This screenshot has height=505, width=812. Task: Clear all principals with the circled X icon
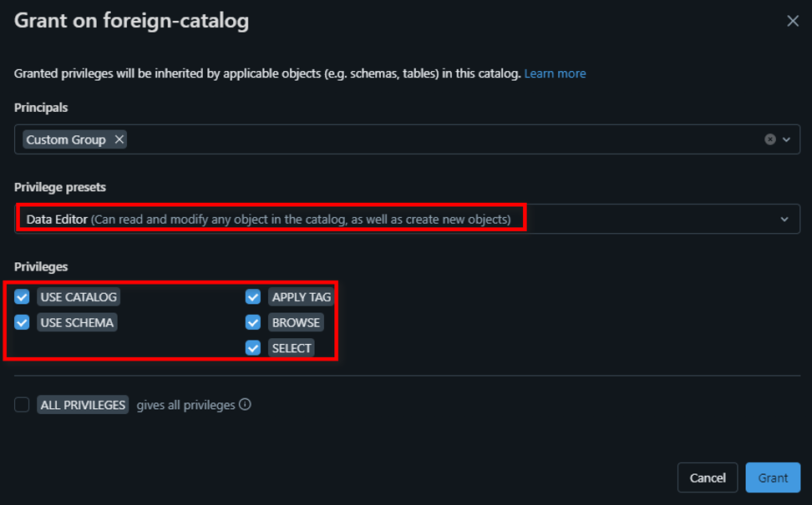[770, 139]
